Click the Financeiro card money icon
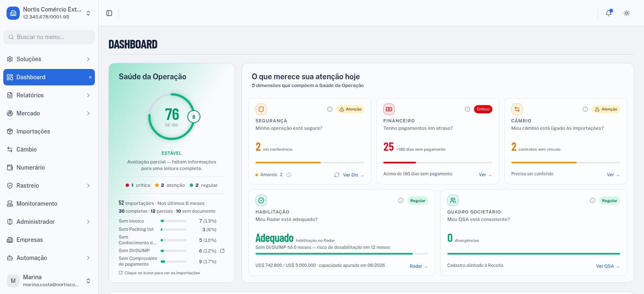 pyautogui.click(x=389, y=109)
